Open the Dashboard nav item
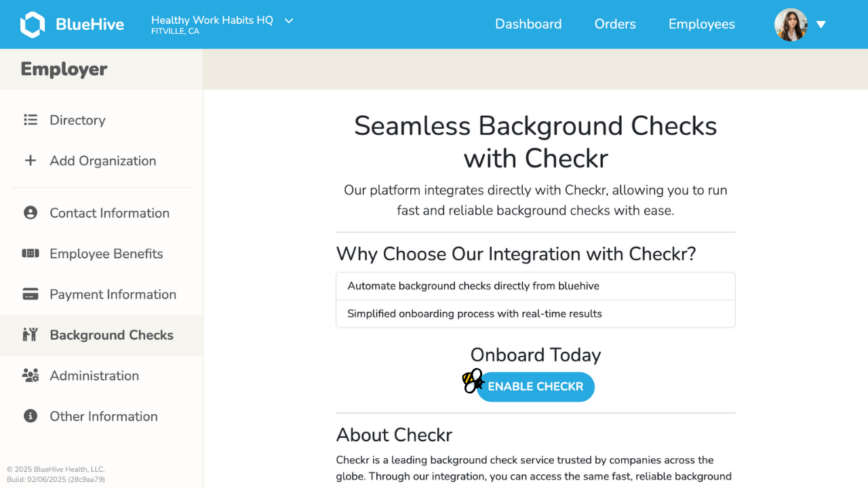 tap(528, 24)
